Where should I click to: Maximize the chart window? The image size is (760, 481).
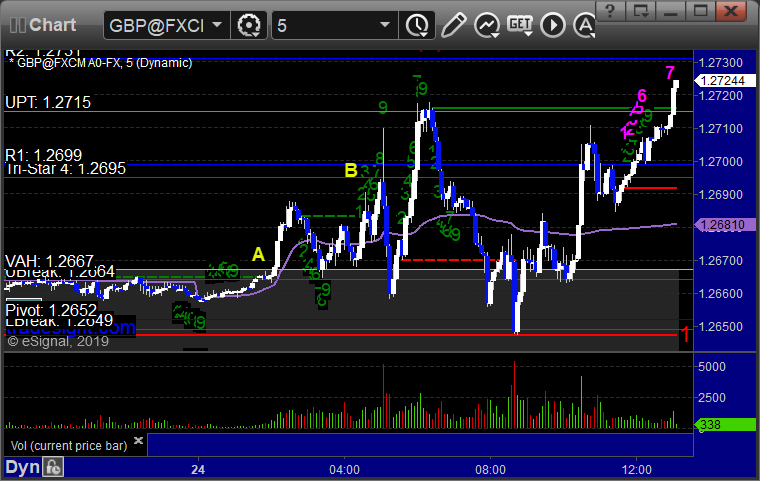click(700, 10)
